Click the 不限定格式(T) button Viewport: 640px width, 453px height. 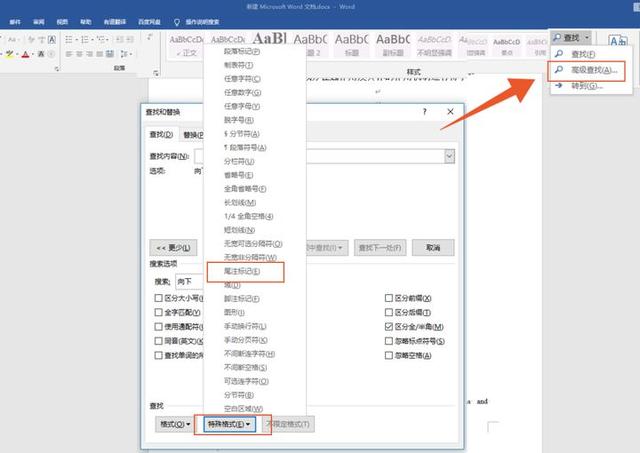pos(288,424)
